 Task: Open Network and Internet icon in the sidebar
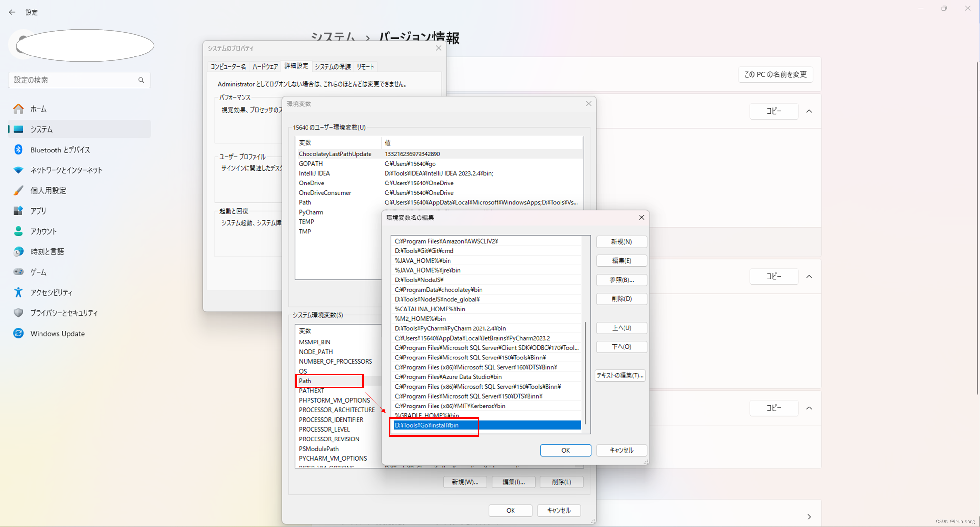coord(18,170)
